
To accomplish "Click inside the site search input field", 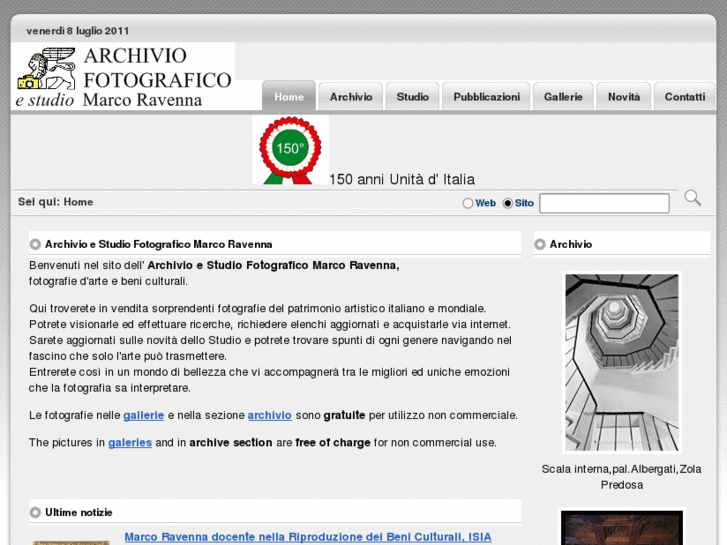I will point(604,203).
